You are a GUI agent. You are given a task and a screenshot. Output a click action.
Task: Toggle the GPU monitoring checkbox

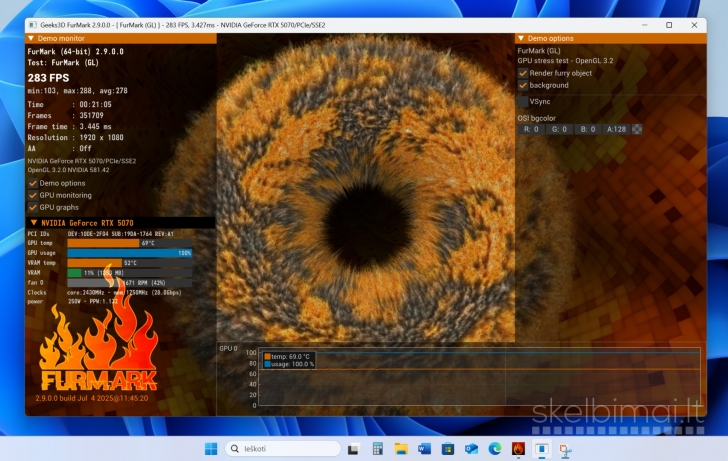pyautogui.click(x=33, y=195)
